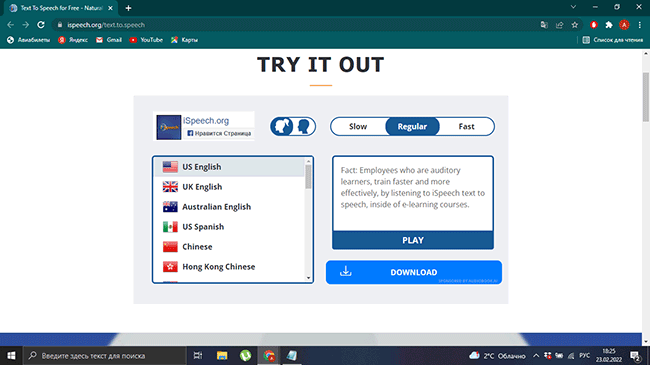Click the language list scroll up arrow

308,161
